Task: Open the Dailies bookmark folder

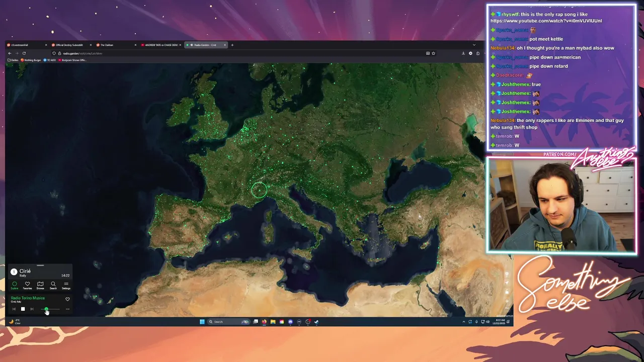Action: click(x=13, y=60)
